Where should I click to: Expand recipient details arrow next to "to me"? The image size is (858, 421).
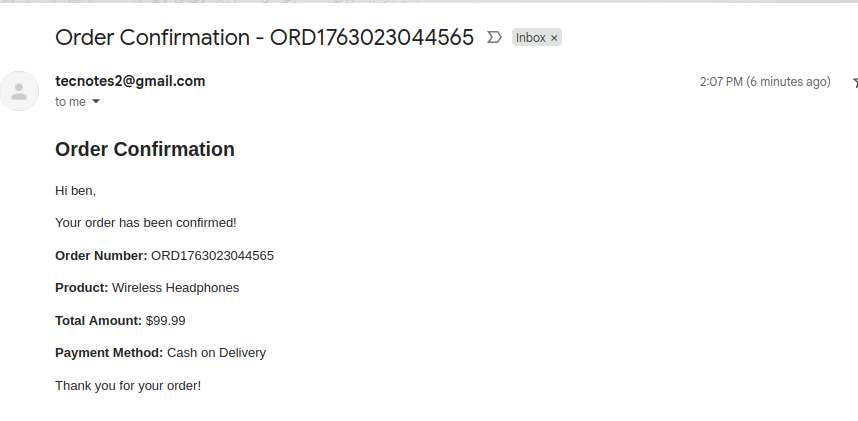[96, 102]
